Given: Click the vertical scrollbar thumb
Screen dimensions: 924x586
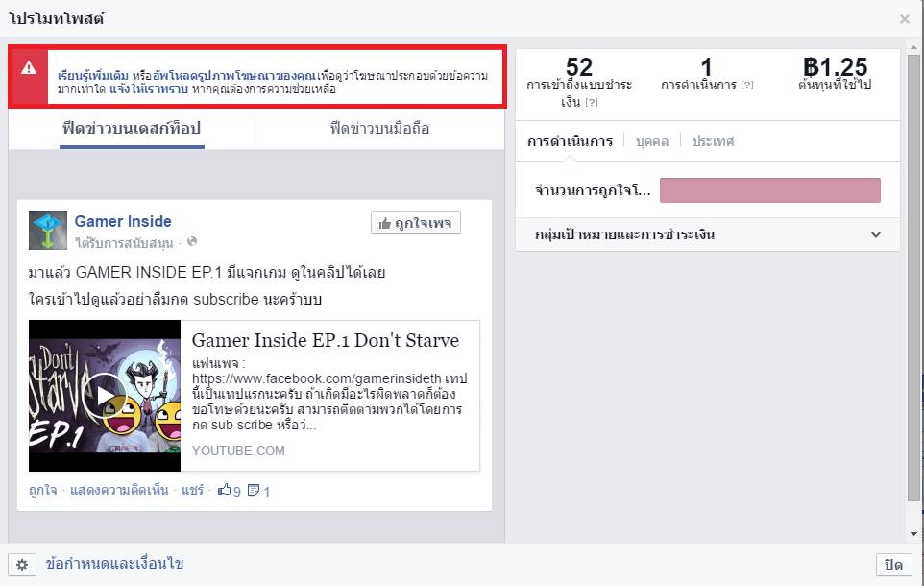Looking at the screenshot, I should point(913,277).
